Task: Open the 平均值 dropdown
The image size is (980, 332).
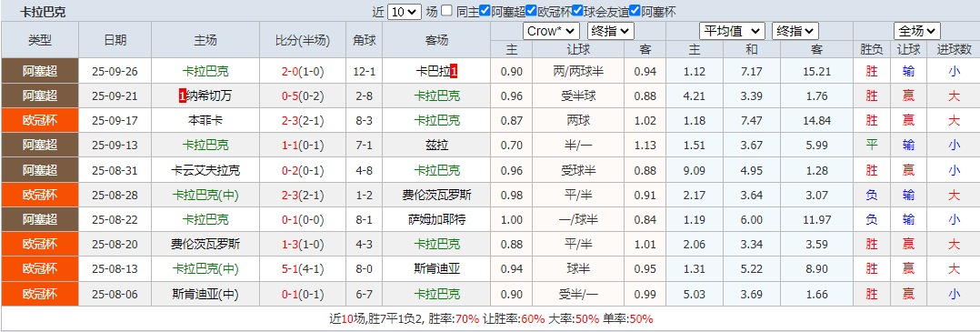Action: (731, 31)
